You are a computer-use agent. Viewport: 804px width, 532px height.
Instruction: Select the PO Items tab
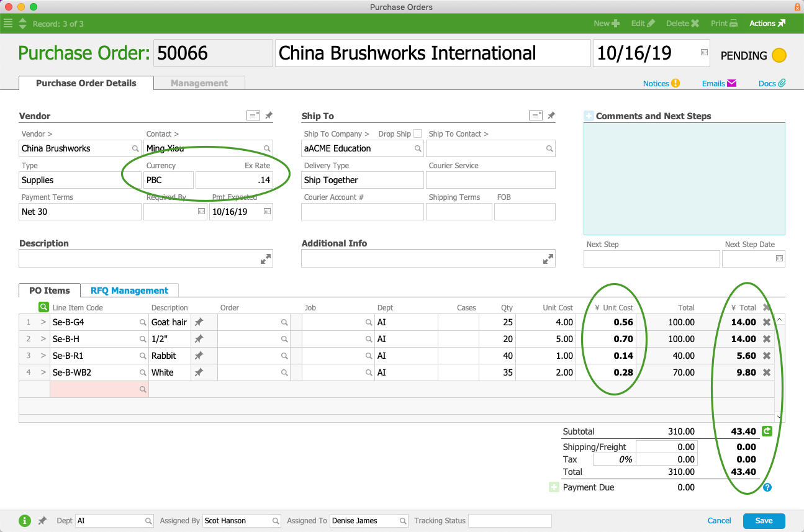[50, 291]
